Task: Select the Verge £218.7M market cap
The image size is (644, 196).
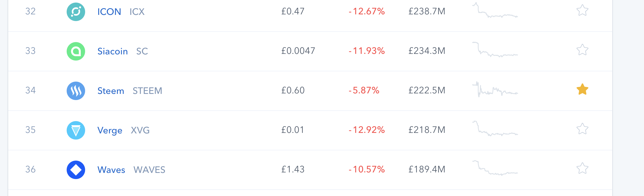Action: click(x=427, y=130)
